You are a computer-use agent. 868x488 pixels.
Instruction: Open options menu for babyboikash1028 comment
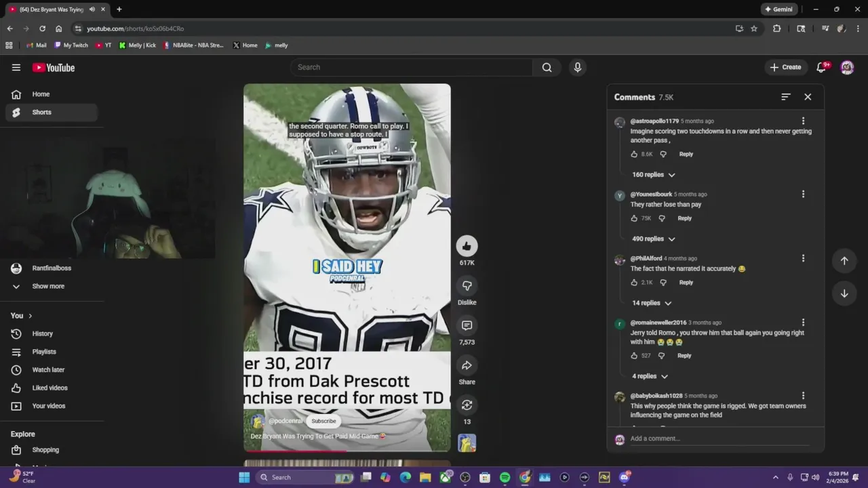803,396
